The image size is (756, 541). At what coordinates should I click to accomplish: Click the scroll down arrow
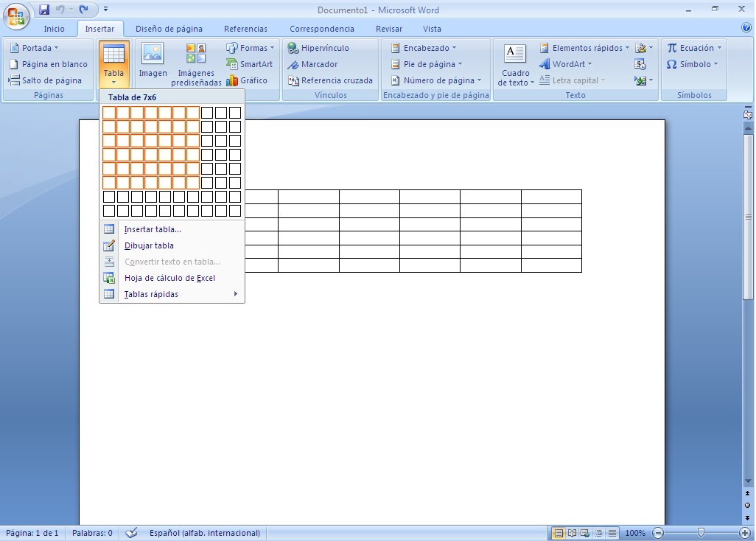748,481
